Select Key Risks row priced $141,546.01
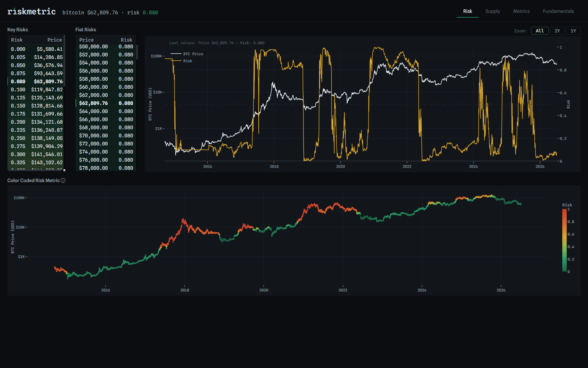 (x=36, y=154)
